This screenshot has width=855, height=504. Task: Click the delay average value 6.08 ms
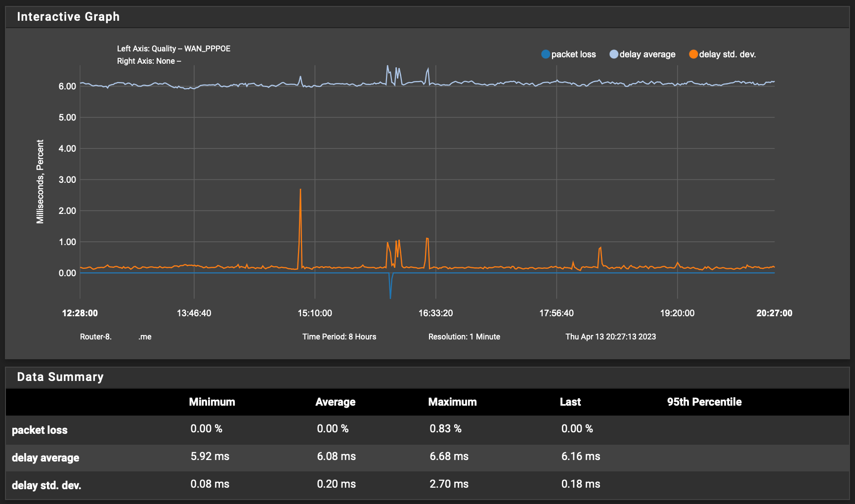(337, 457)
